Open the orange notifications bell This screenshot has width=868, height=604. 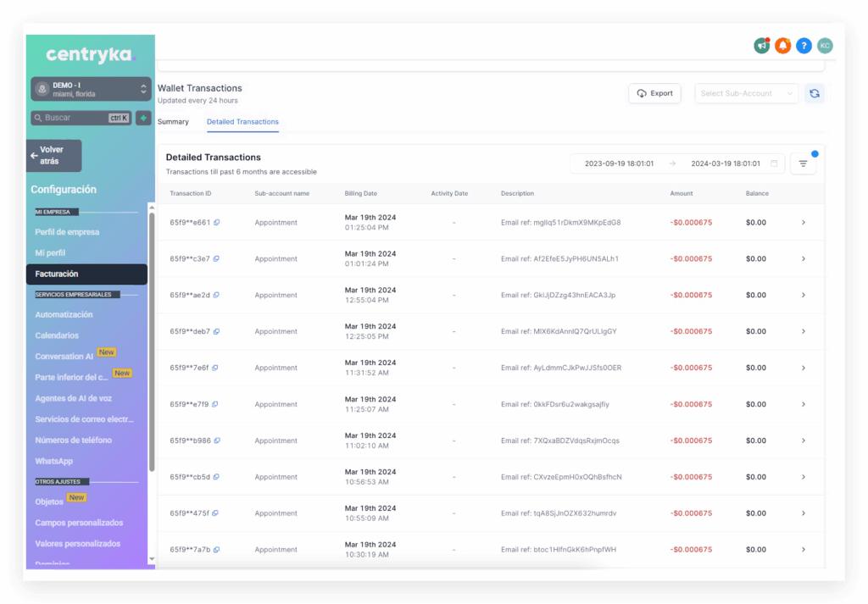[782, 46]
